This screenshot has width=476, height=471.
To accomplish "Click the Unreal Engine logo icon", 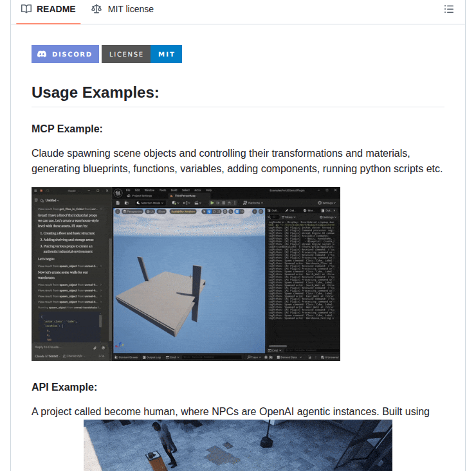I will pyautogui.click(x=118, y=192).
